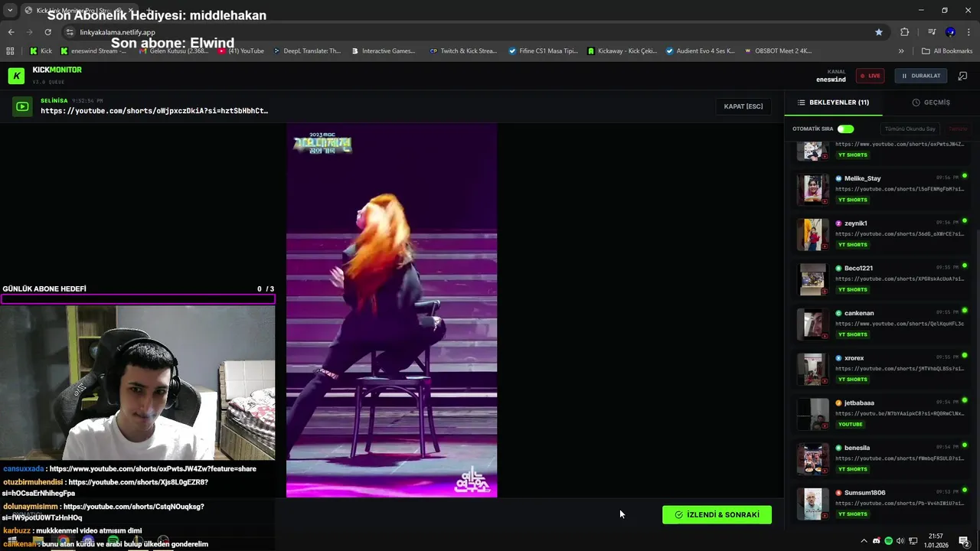This screenshot has height=551, width=980.
Task: Open the Melike_Stay queue thumbnail
Action: coord(812,189)
